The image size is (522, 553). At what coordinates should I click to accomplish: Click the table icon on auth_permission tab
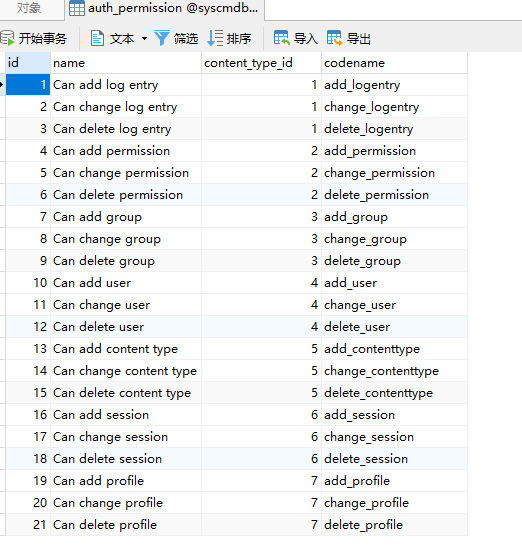pos(77,8)
